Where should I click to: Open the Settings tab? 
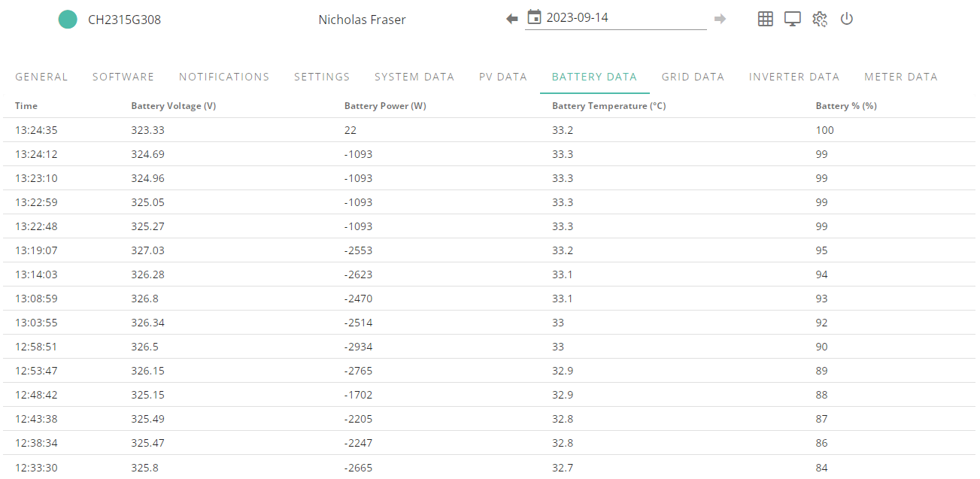322,77
